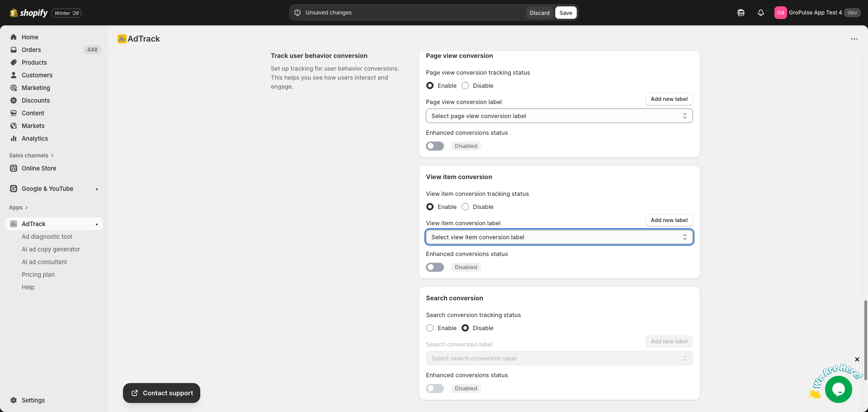Navigate to the Pricing plan page
868x412 pixels.
pos(38,275)
